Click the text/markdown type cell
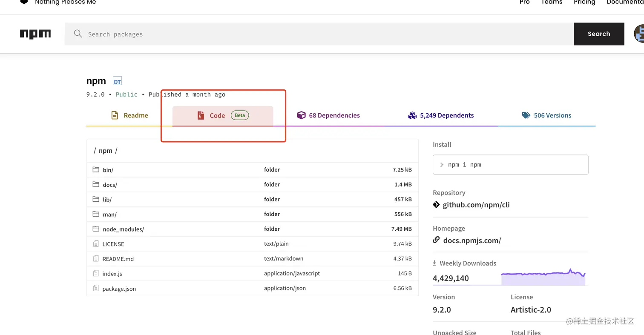Viewport: 644px width, 335px height. [x=284, y=258]
